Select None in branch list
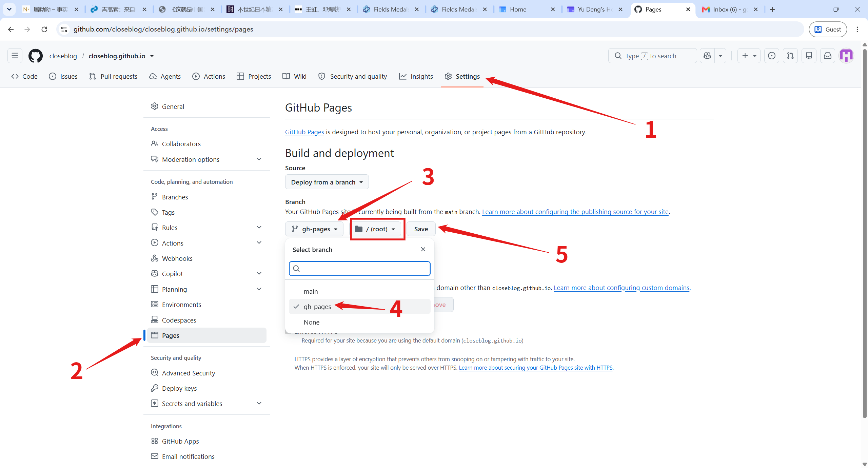This screenshot has width=868, height=468. [359, 322]
